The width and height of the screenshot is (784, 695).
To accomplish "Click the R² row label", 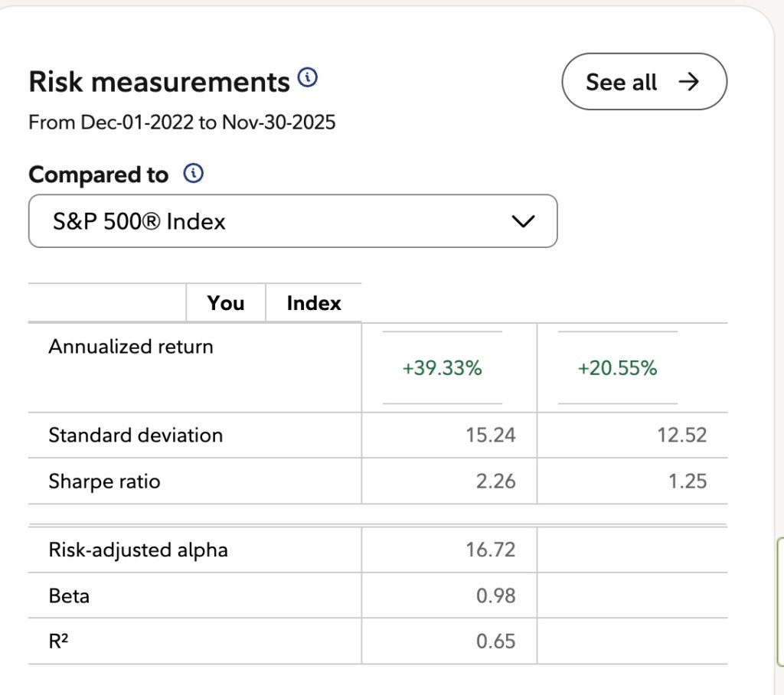I will [x=59, y=641].
